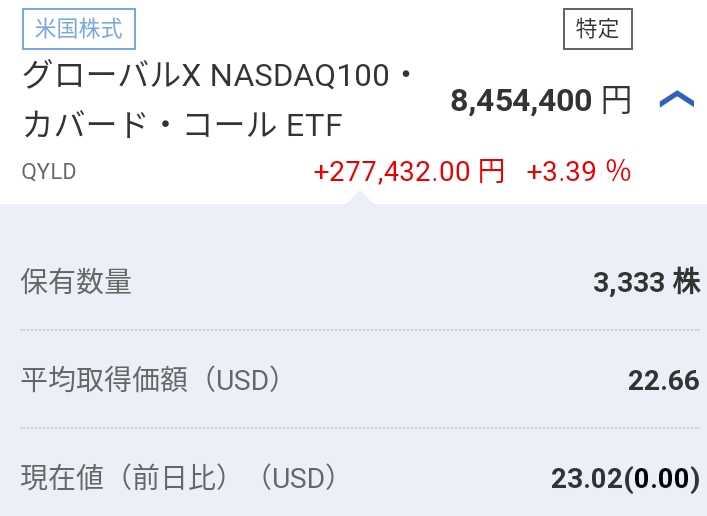Tap the +3.39 % gain percentage
707x516 pixels.
(x=579, y=172)
